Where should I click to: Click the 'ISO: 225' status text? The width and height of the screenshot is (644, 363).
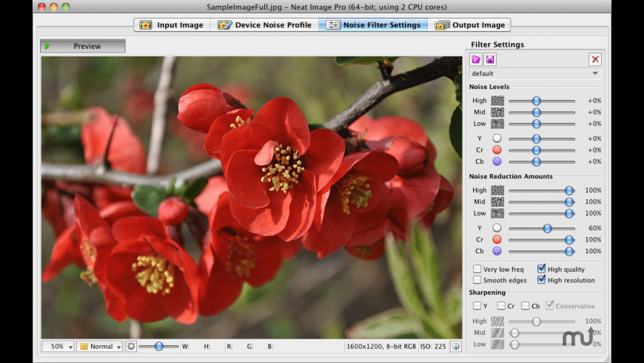[433, 347]
